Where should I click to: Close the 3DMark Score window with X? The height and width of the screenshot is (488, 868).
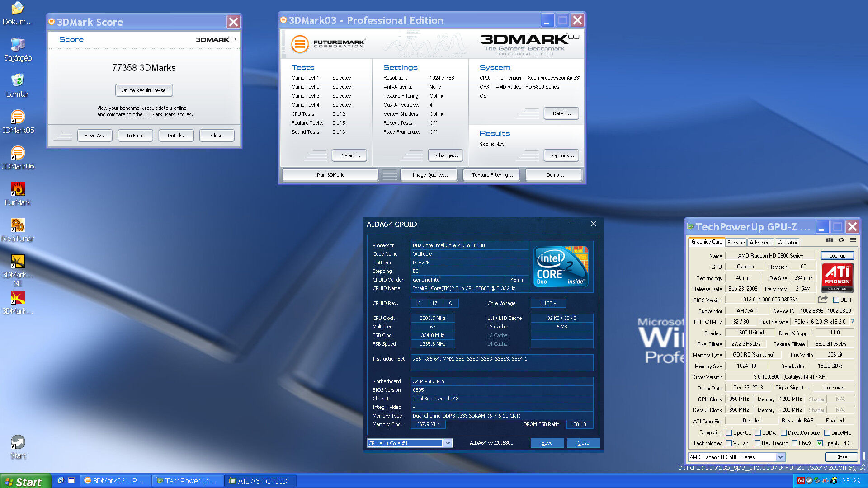pyautogui.click(x=233, y=22)
